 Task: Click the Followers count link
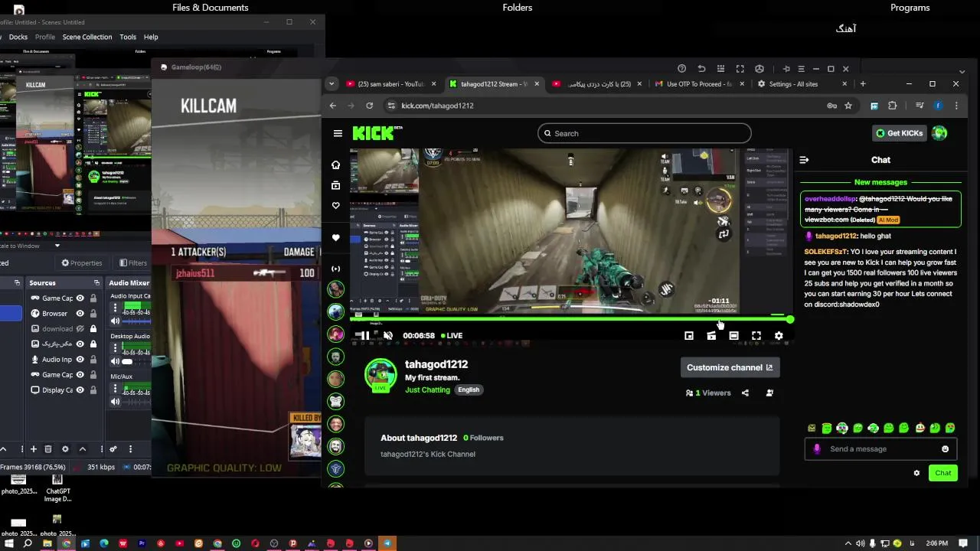click(483, 438)
